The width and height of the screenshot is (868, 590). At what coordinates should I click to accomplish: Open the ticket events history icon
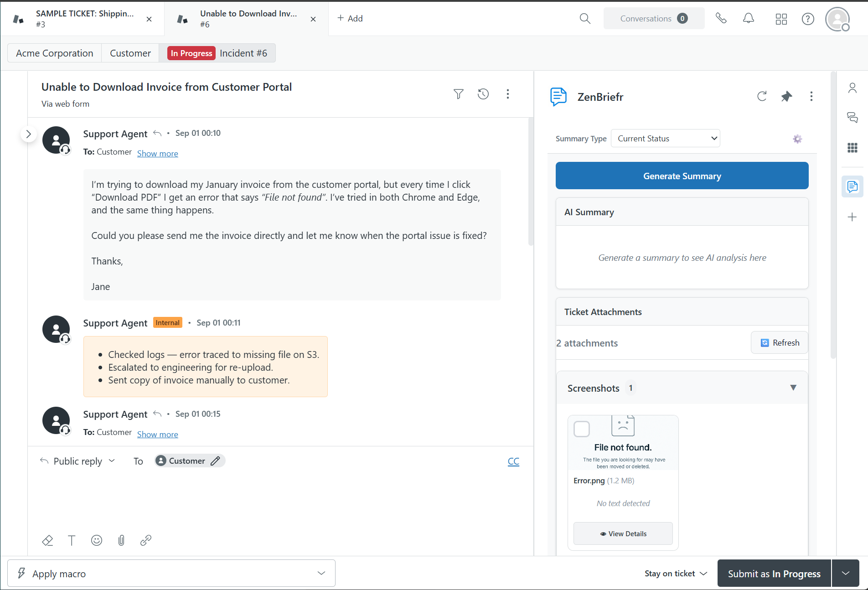pyautogui.click(x=483, y=94)
